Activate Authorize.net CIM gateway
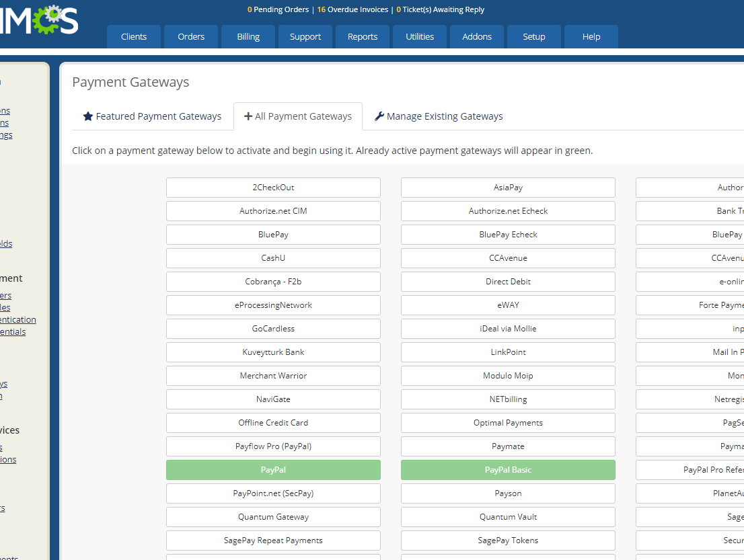The height and width of the screenshot is (560, 744). [273, 211]
